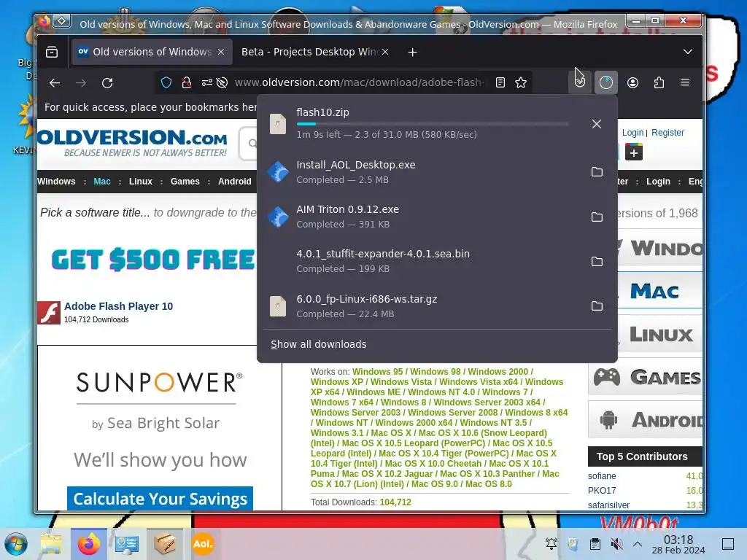Image resolution: width=747 pixels, height=560 pixels.
Task: Click the site security padlock icon
Action: click(x=187, y=83)
